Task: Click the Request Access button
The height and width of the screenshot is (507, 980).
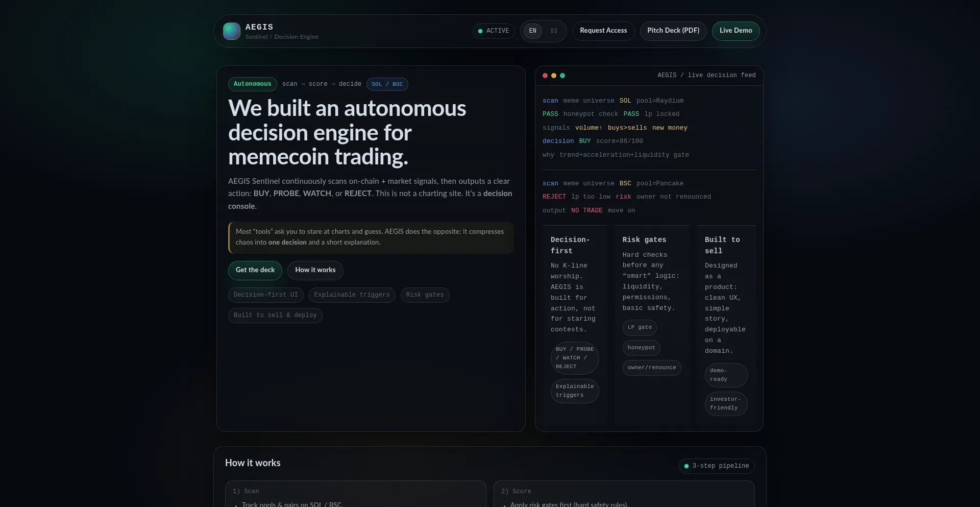Action: point(603,31)
